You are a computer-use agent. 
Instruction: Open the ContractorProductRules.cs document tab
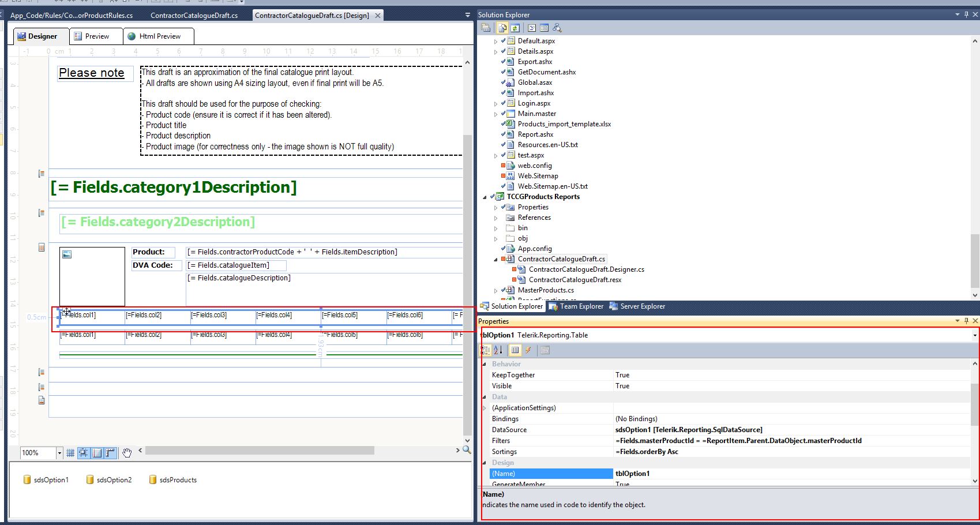[71, 16]
